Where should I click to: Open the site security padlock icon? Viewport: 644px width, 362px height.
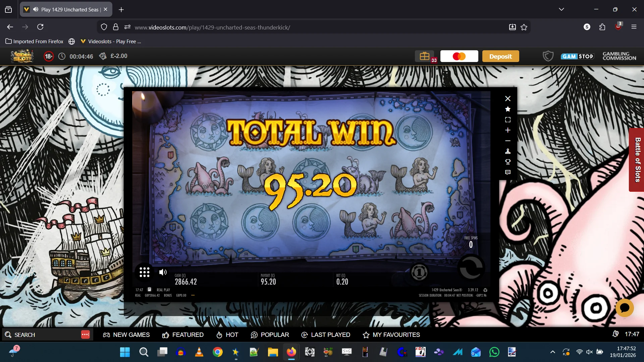click(x=116, y=27)
